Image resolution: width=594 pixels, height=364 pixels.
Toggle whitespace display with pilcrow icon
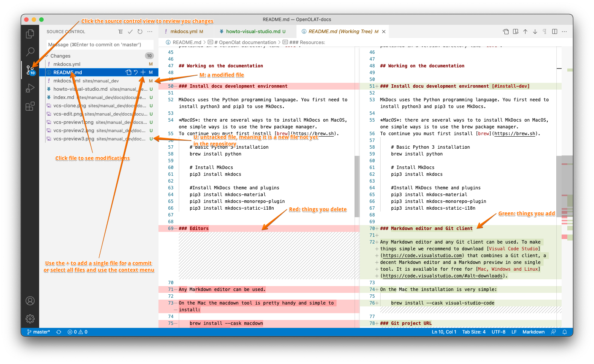pos(545,32)
